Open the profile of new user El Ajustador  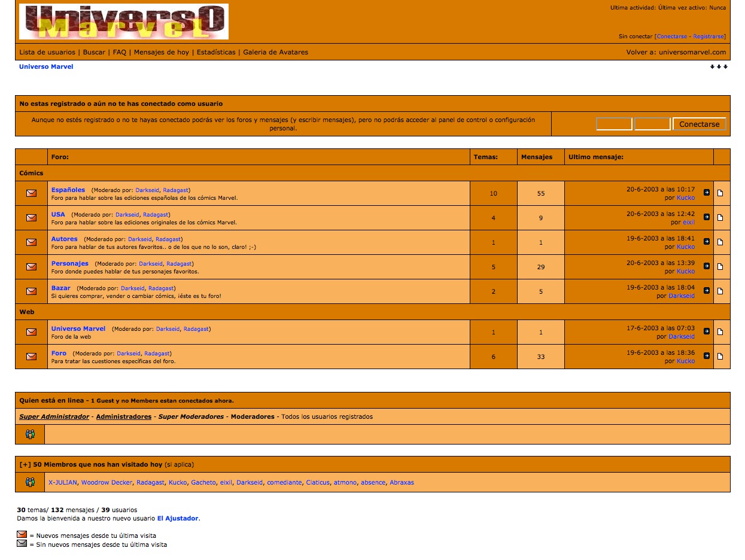pyautogui.click(x=178, y=518)
